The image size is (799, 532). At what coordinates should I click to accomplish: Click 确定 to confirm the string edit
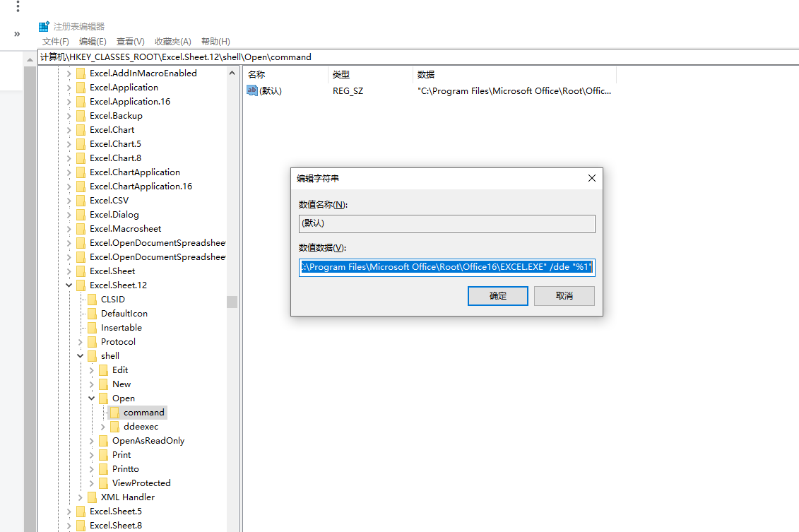[497, 295]
